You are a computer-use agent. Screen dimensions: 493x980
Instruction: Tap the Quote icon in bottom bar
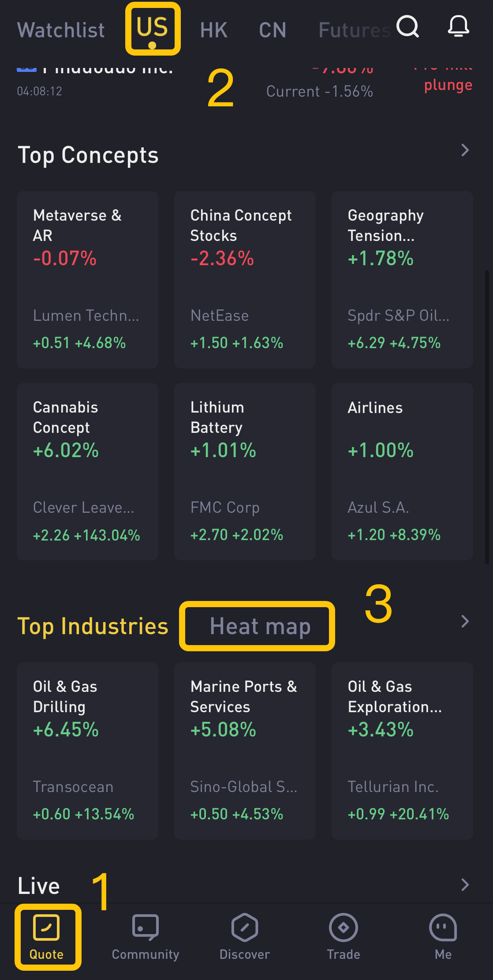pos(46,928)
